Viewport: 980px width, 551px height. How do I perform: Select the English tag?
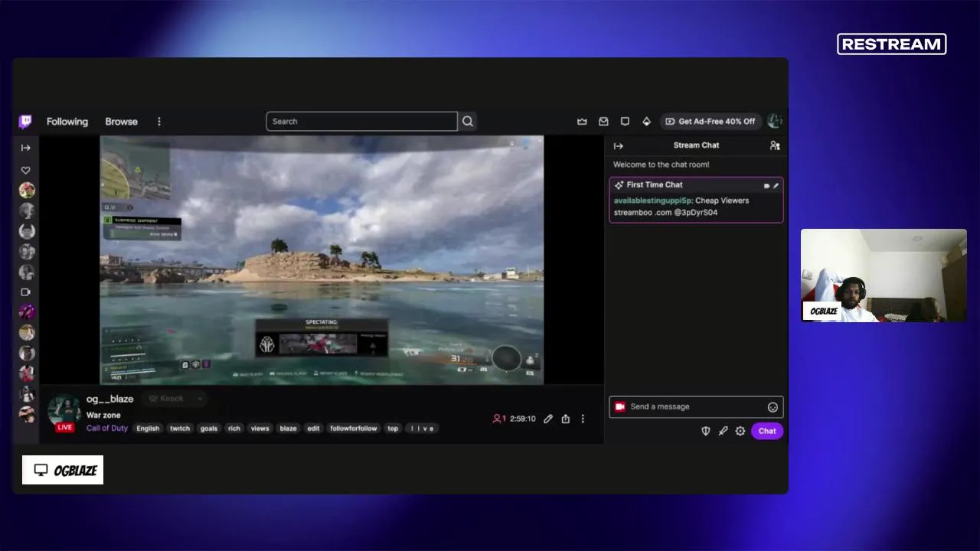[148, 429]
